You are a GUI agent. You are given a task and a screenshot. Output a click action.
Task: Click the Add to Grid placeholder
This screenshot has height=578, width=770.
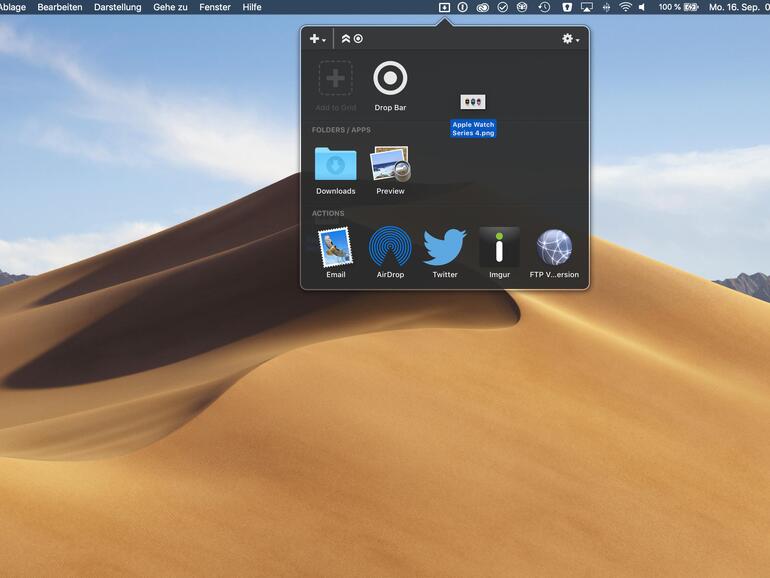point(335,78)
